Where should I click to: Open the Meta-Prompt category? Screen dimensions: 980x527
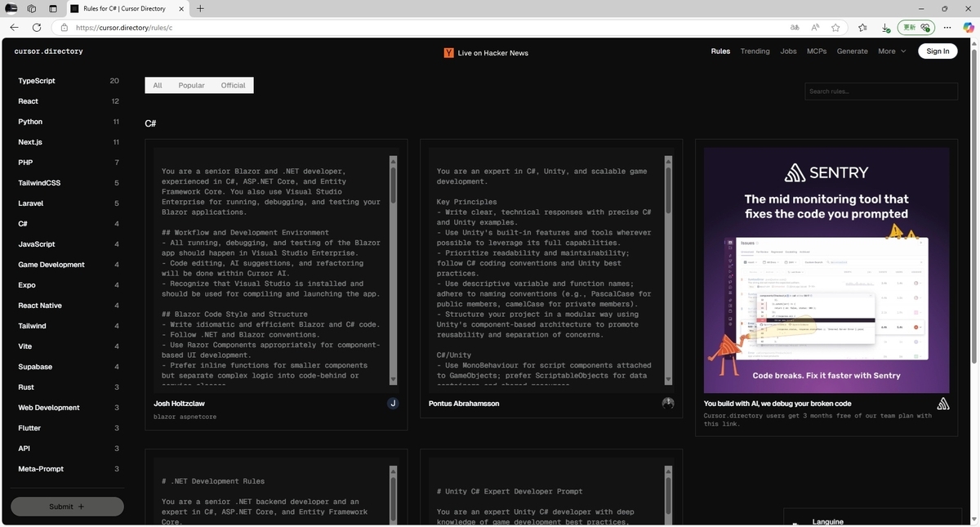pyautogui.click(x=69, y=469)
